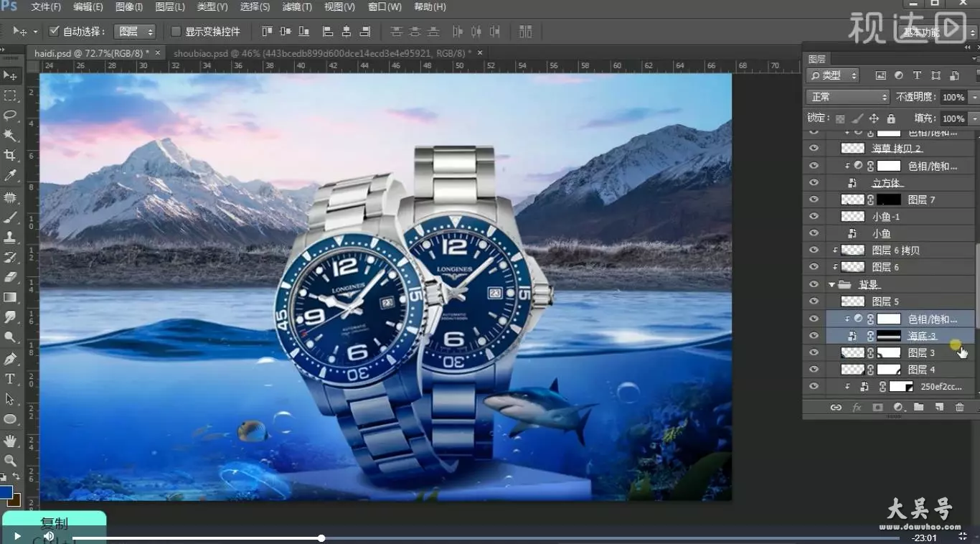Open the 正常 blend mode dropdown
This screenshot has height=544, width=980.
pyautogui.click(x=847, y=97)
